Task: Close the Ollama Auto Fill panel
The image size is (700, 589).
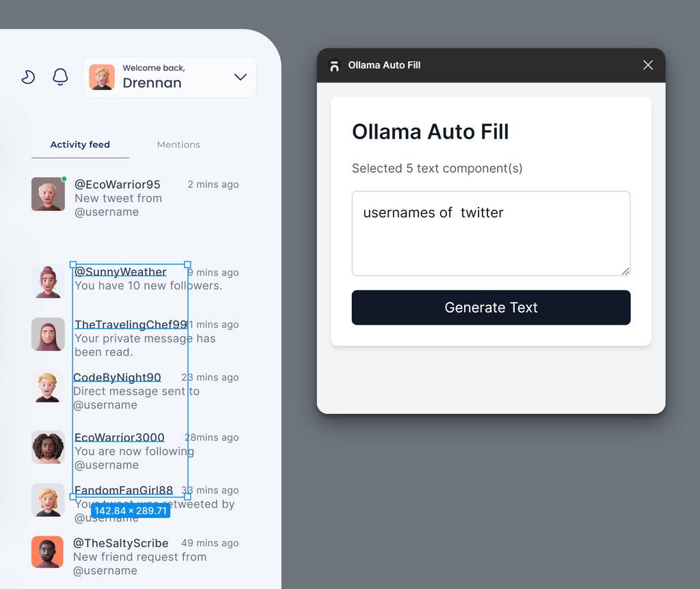Action: coord(648,65)
